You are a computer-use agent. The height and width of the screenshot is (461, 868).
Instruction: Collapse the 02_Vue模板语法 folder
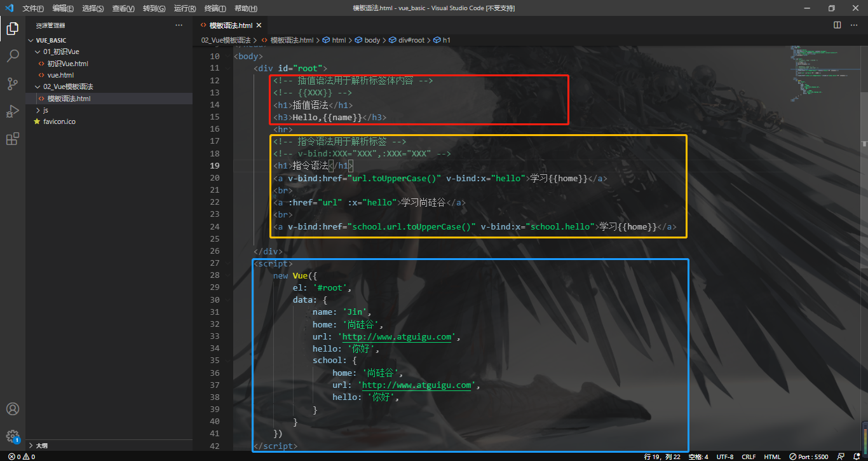coord(68,86)
